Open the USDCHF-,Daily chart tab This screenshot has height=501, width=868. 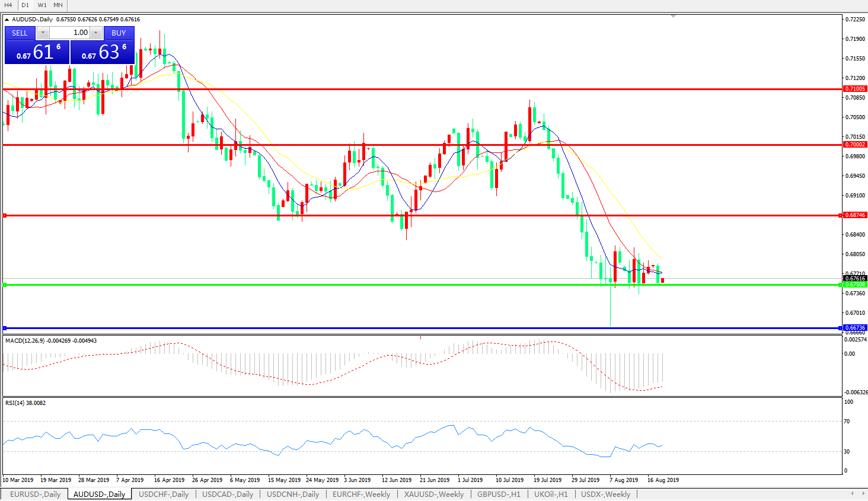pos(164,494)
